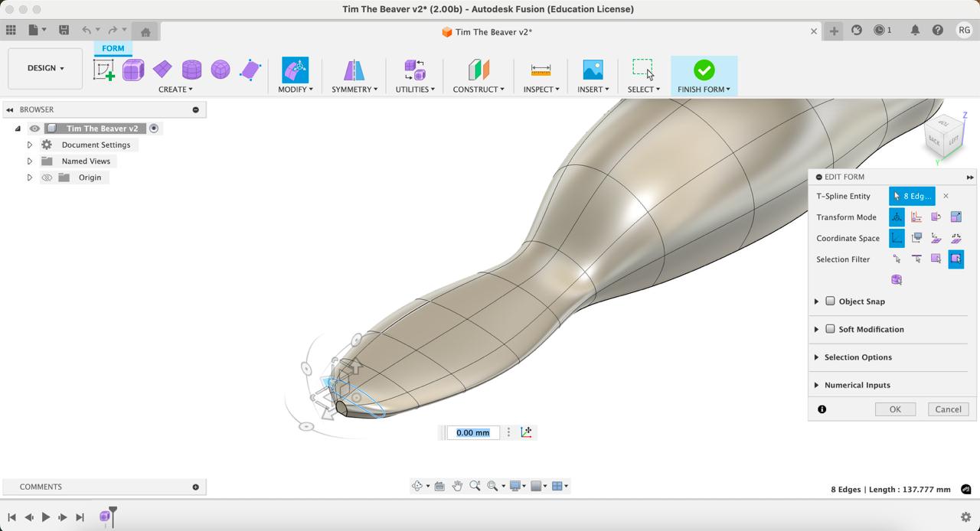Click the Edit Form modify icon
The width and height of the screenshot is (980, 531).
pos(295,70)
